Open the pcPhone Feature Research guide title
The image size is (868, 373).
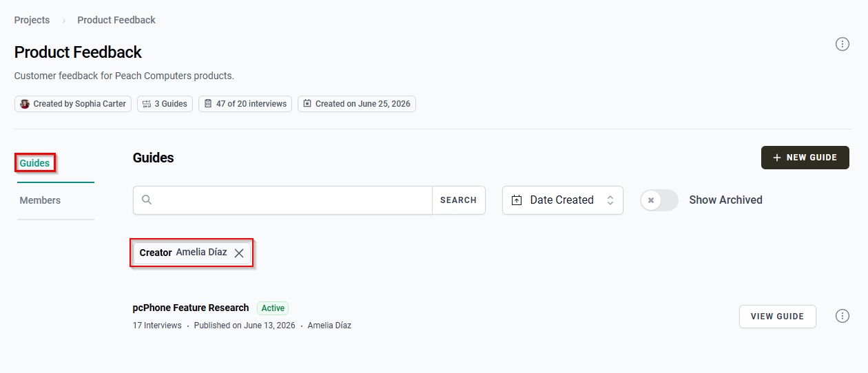(191, 308)
